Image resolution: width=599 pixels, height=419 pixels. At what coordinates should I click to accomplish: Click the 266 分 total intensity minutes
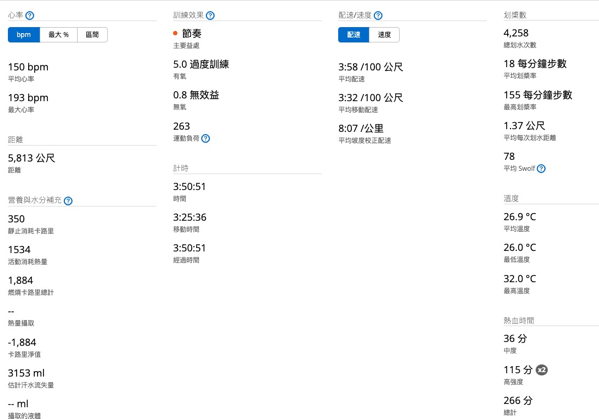coord(518,400)
